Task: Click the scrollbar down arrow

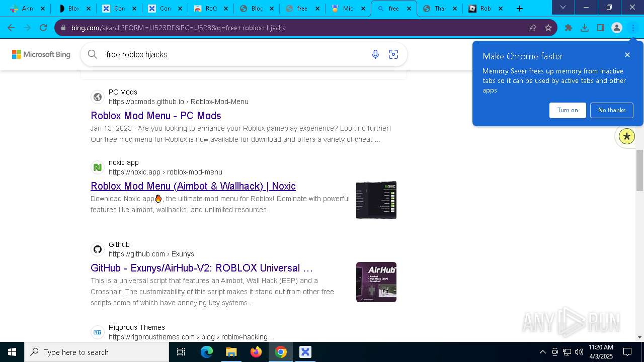Action: pos(639,337)
